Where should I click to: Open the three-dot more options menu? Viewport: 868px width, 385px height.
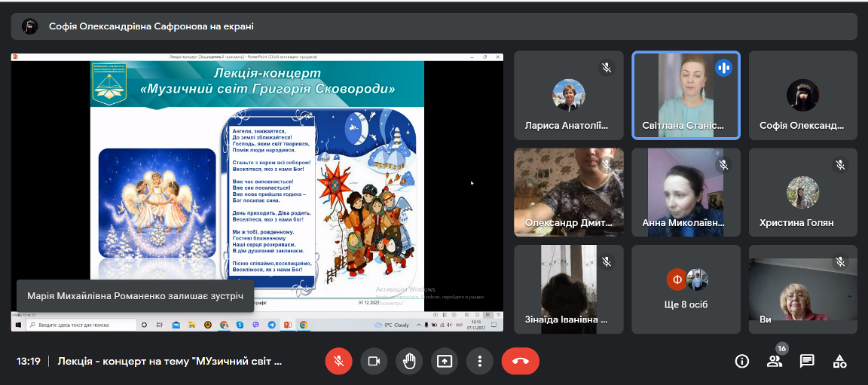point(479,361)
